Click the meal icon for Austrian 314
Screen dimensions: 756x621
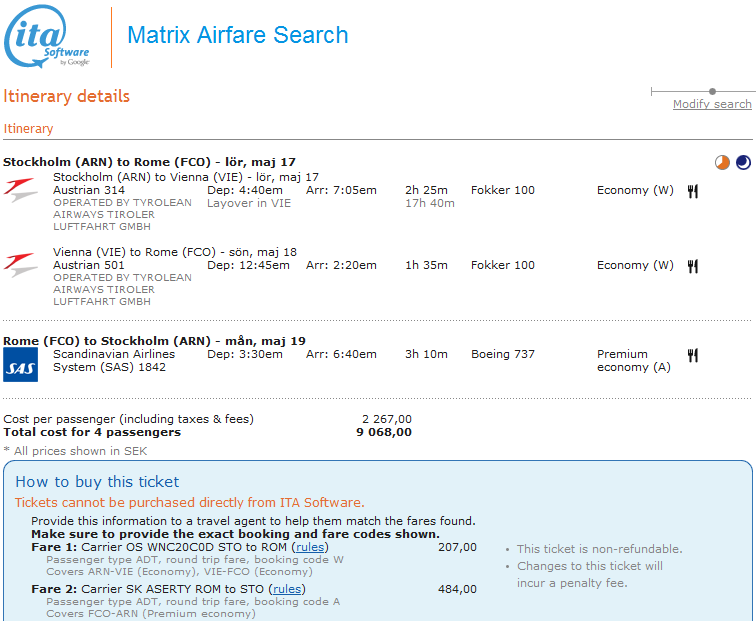pyautogui.click(x=692, y=191)
